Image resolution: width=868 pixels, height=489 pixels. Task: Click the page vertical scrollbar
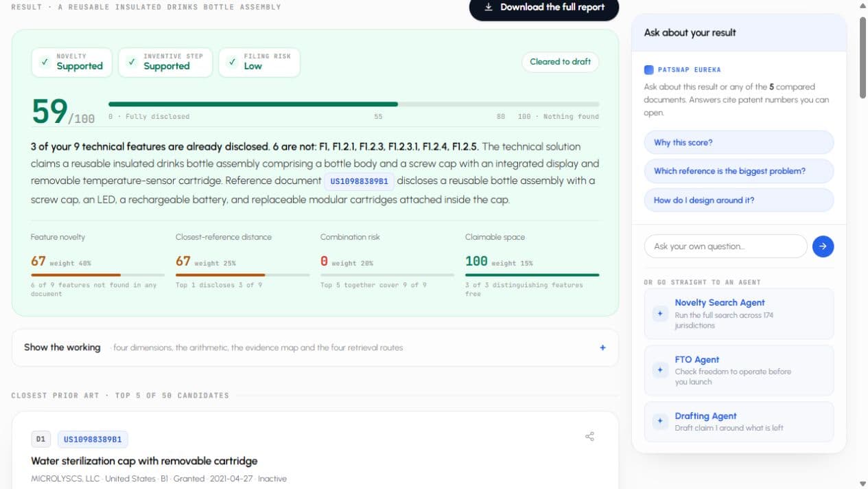point(863,58)
